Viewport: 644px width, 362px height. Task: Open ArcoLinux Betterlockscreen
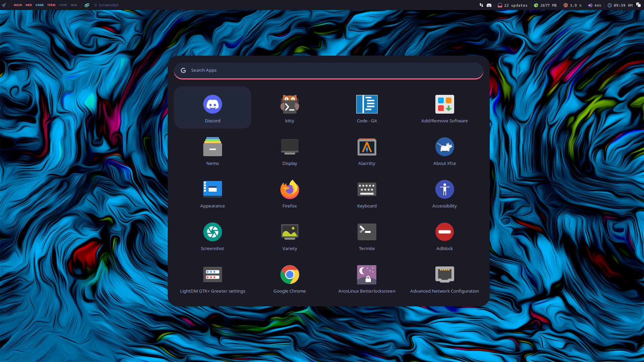click(367, 278)
